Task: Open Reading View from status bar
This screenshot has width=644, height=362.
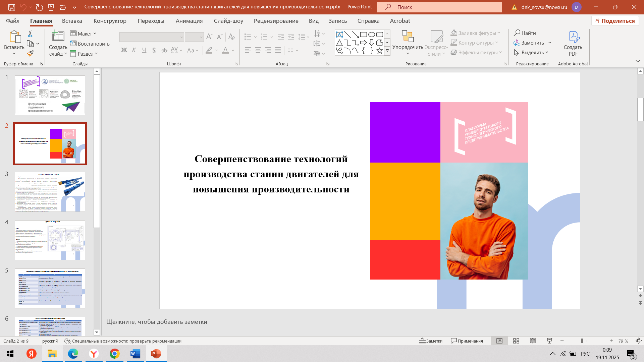Action: click(x=533, y=341)
